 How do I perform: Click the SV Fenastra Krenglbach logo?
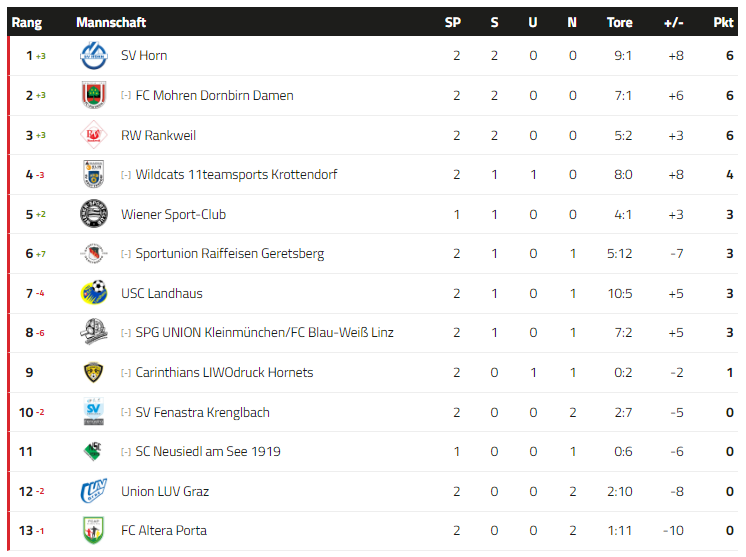(x=94, y=411)
